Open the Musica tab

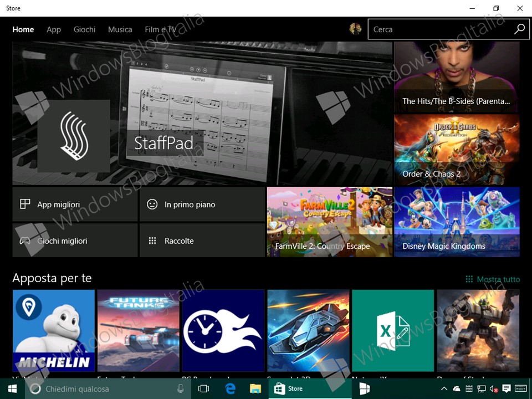(120, 29)
